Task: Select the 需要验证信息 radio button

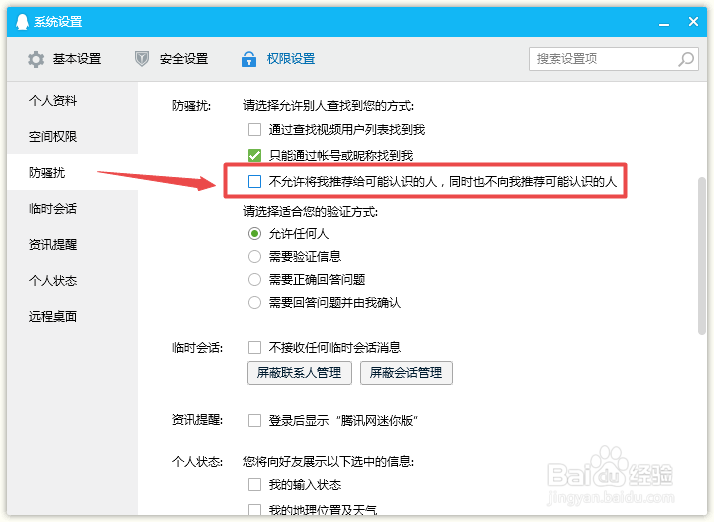Action: (x=254, y=256)
